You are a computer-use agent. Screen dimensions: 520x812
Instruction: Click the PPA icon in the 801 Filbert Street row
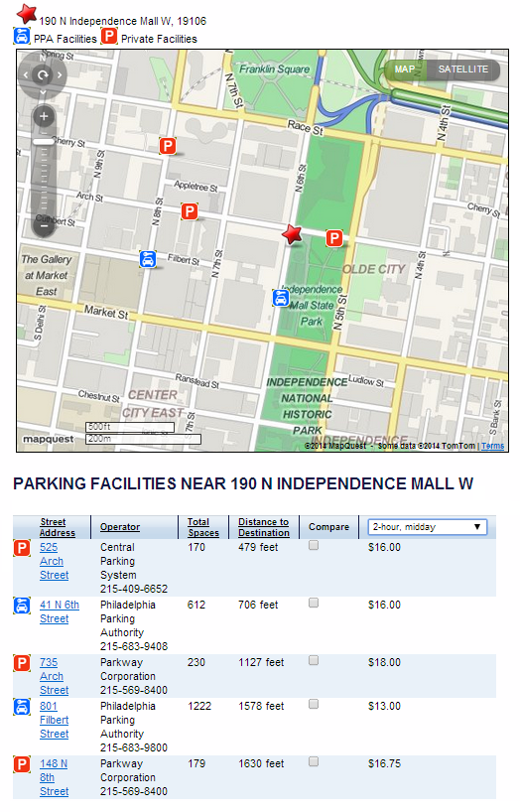click(22, 707)
